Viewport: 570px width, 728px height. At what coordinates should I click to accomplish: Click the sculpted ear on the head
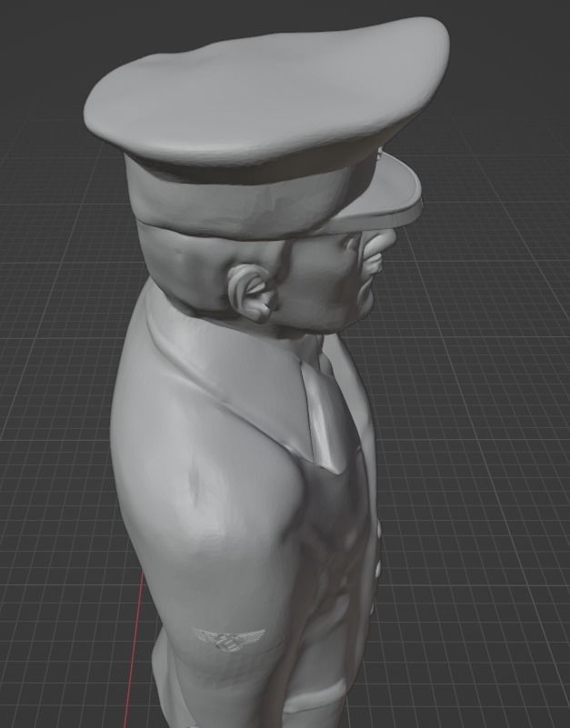tap(253, 293)
